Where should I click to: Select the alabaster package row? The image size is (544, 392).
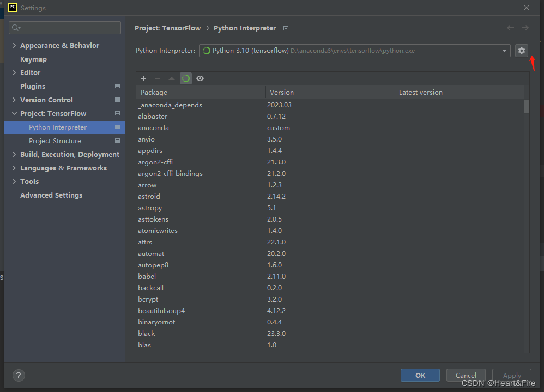coord(330,116)
